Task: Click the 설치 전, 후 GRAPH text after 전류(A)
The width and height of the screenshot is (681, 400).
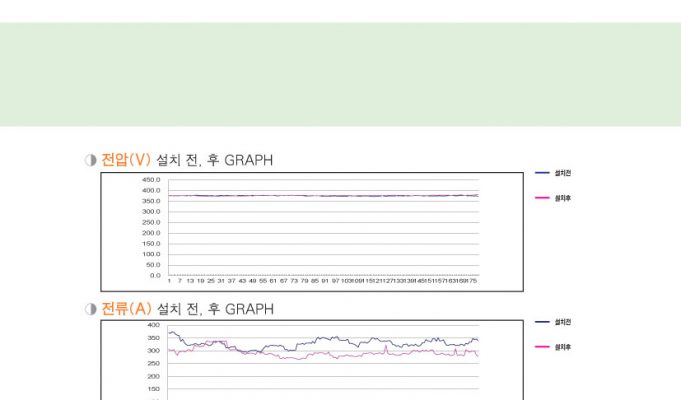Action: pos(214,309)
